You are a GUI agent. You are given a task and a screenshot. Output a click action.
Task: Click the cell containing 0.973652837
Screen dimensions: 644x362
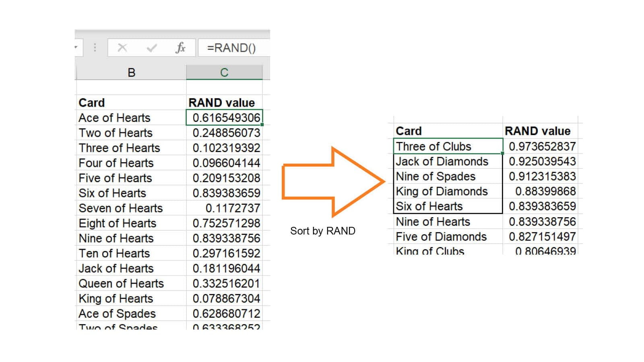pos(542,146)
